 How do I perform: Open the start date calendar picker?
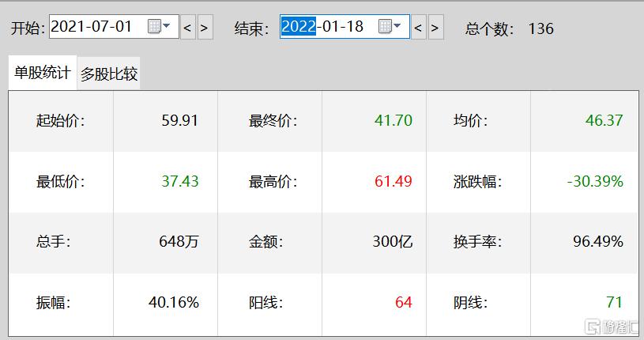159,26
